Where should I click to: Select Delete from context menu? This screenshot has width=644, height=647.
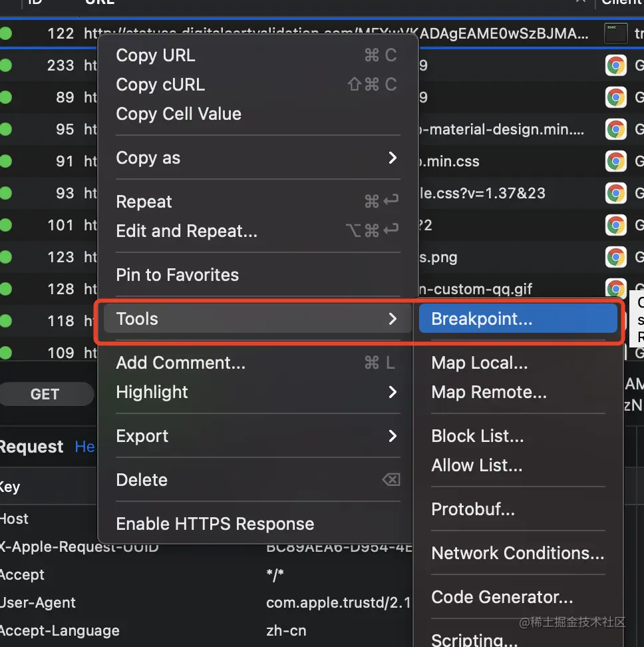pos(257,480)
